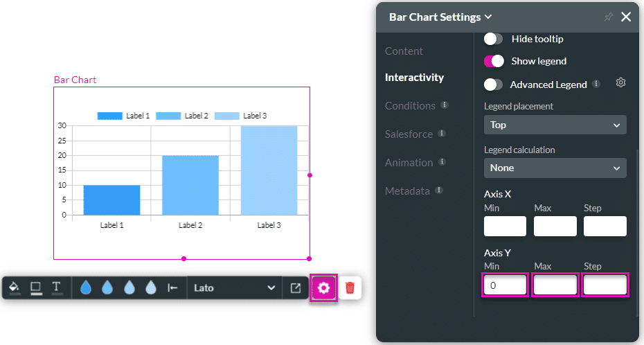Open the border style tool
Image resolution: width=644 pixels, height=345 pixels.
pos(35,287)
